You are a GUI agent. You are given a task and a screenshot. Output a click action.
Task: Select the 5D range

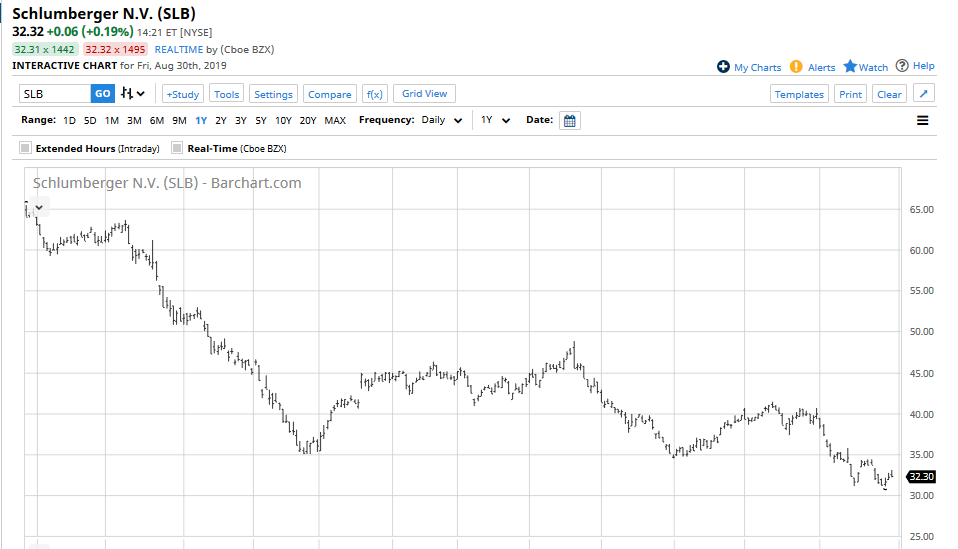pyautogui.click(x=90, y=120)
